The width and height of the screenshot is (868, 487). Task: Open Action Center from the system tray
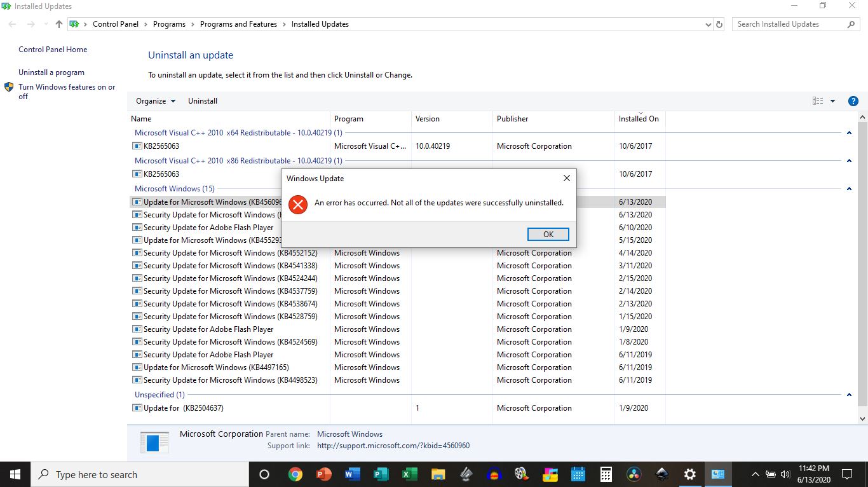pos(846,474)
